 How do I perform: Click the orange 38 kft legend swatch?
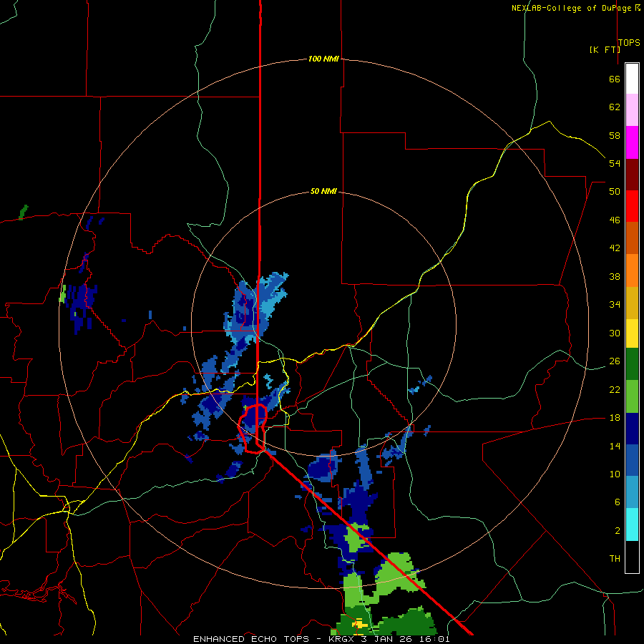click(x=632, y=270)
